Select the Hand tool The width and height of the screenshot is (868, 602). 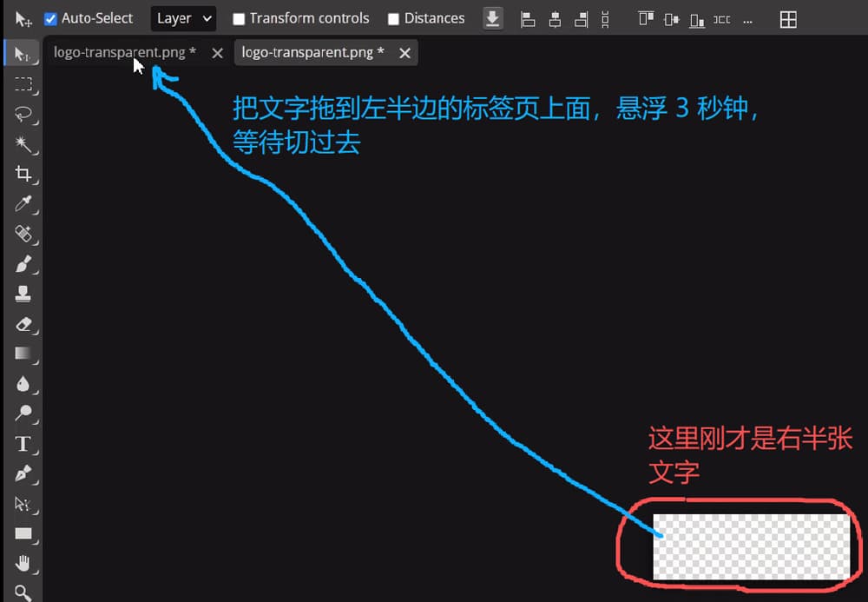click(x=23, y=564)
